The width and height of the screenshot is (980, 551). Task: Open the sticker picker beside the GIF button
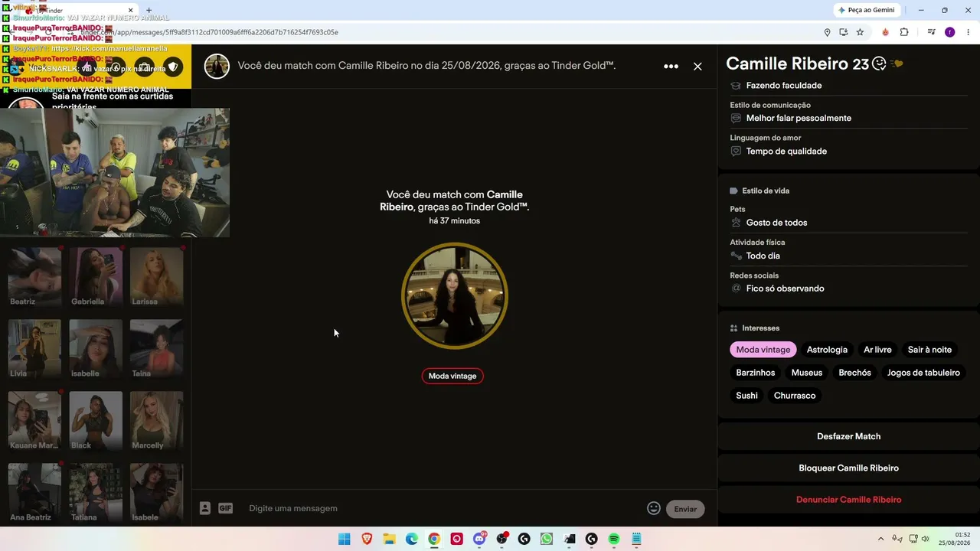point(205,508)
